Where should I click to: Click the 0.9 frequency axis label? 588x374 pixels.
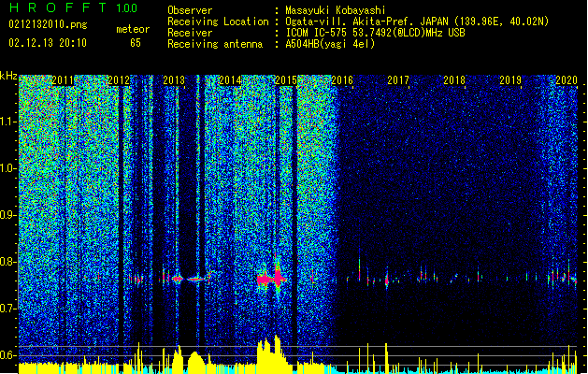click(x=7, y=215)
